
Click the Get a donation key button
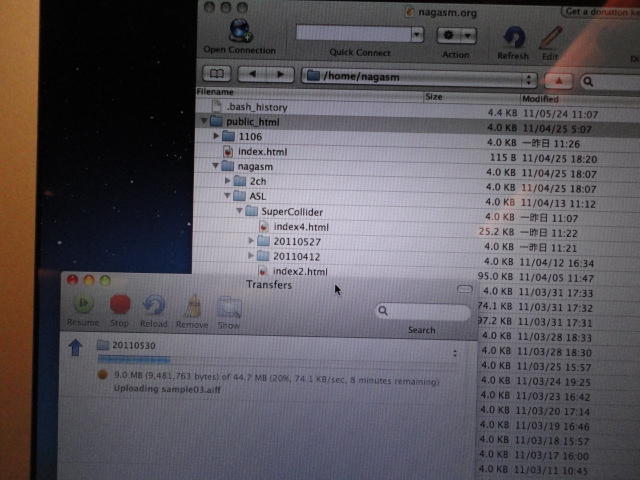point(601,12)
